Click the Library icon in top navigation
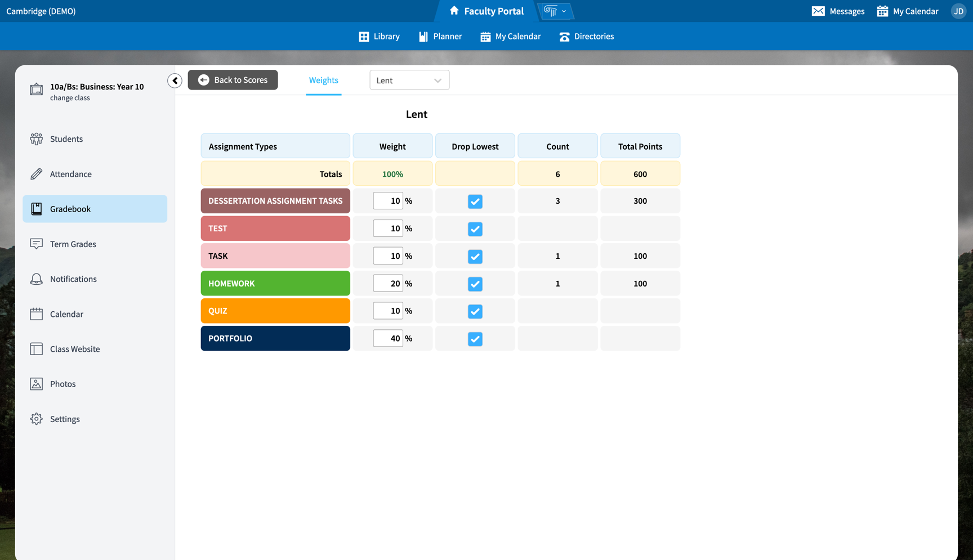The height and width of the screenshot is (560, 973). (364, 36)
